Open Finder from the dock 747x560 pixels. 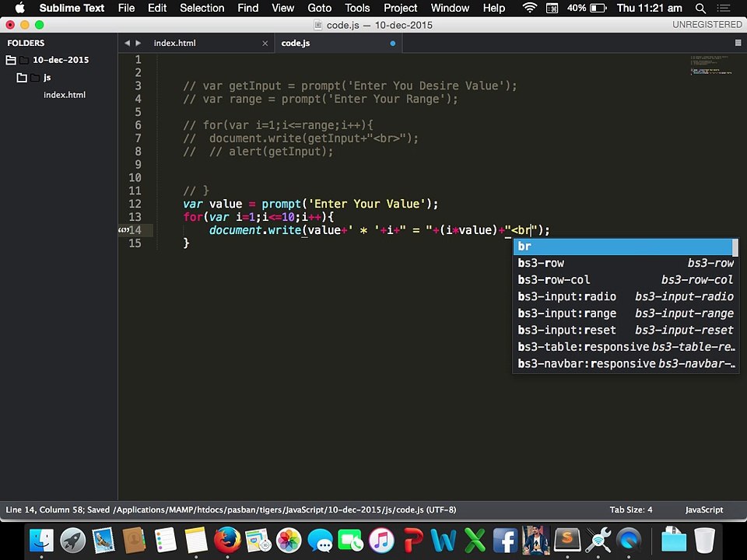tap(42, 541)
